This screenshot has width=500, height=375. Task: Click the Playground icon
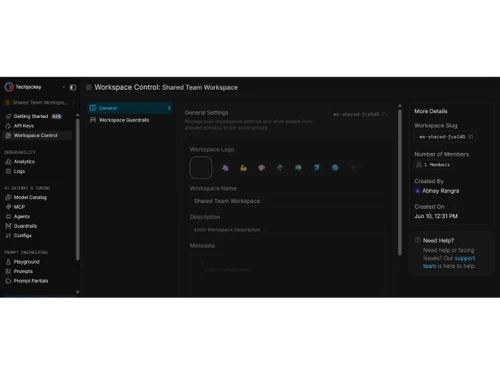pos(8,262)
